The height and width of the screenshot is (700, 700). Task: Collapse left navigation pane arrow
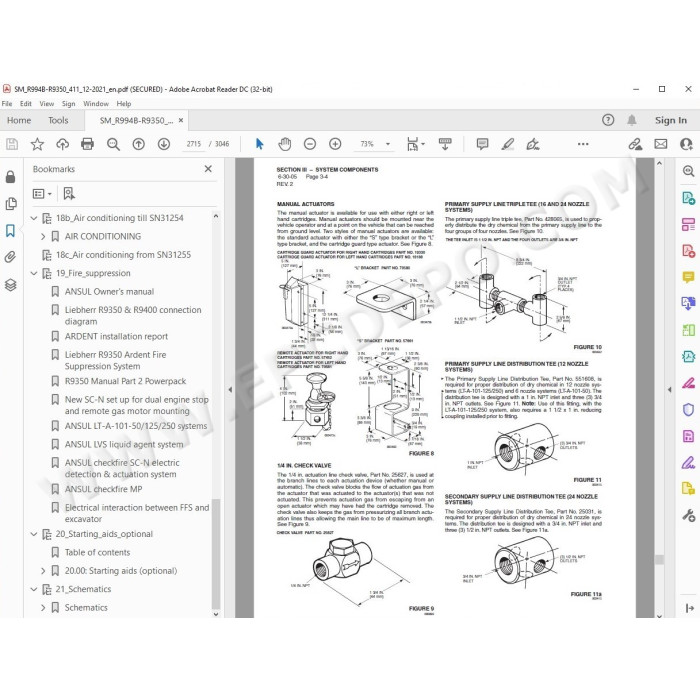(x=230, y=390)
